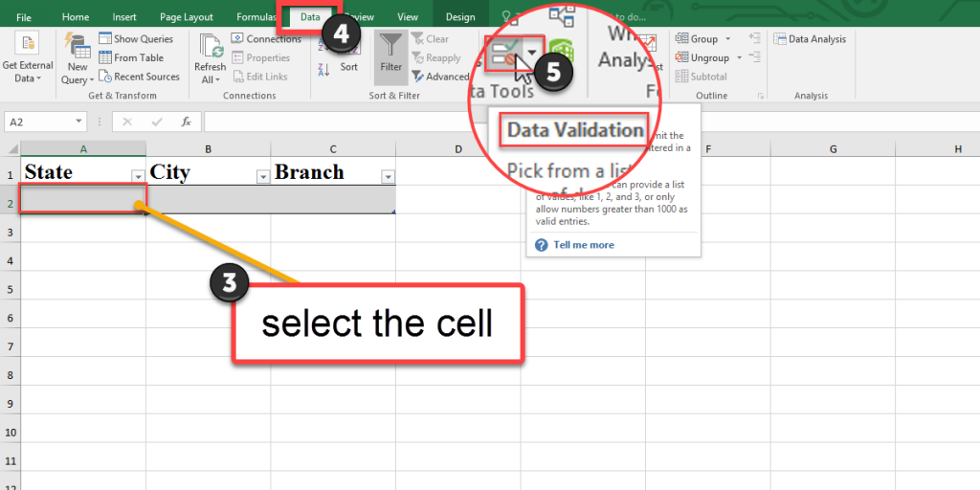Viewport: 980px width, 490px height.
Task: Click From Table
Action: coord(130,57)
